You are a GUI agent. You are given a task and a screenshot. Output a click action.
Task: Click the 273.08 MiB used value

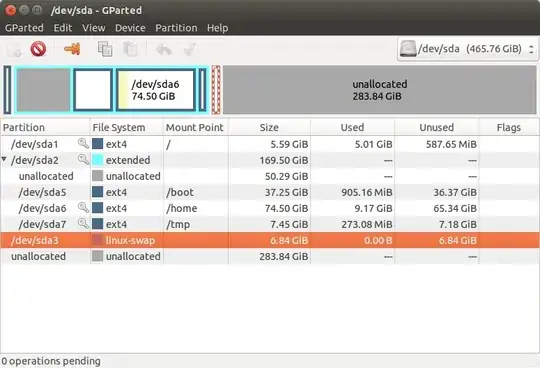(x=367, y=224)
